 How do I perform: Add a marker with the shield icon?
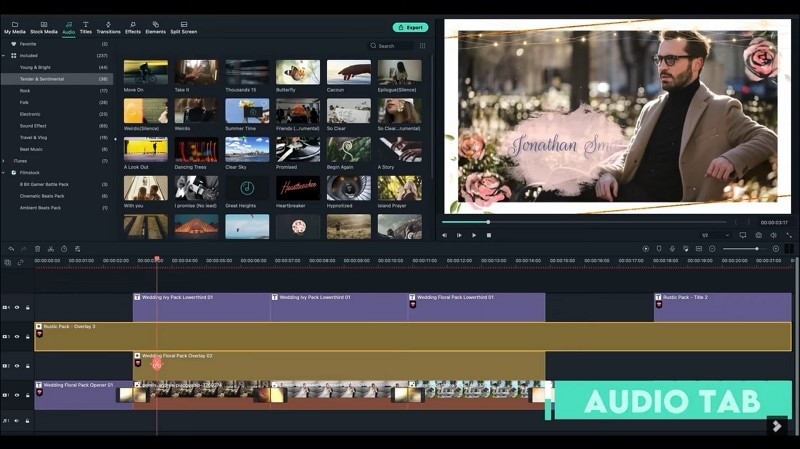pos(659,248)
